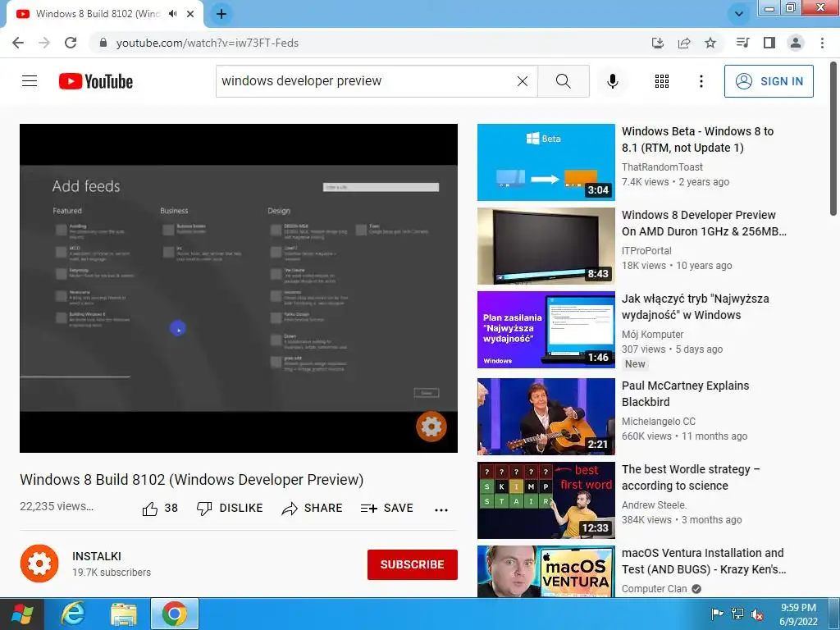Open Windows 8 Developer Preview AMD title
This screenshot has width=840, height=630.
pos(704,223)
